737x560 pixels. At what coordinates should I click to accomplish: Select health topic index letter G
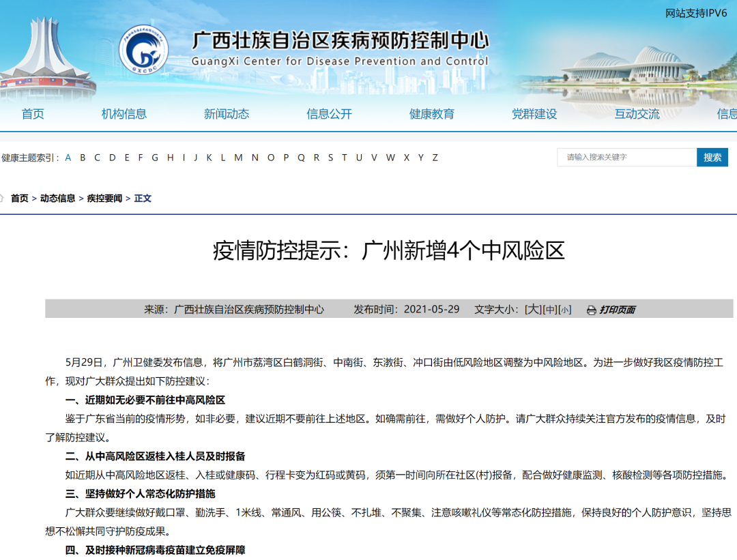[155, 158]
